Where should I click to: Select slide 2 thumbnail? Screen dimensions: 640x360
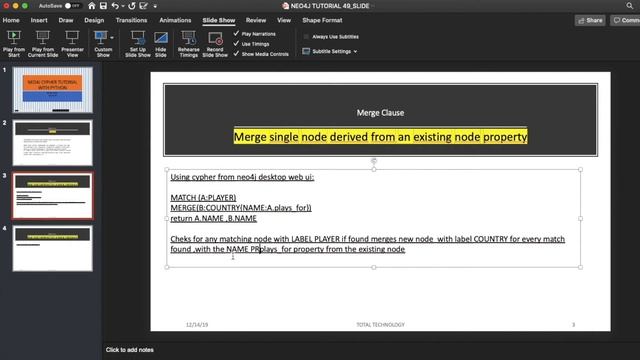tap(52, 142)
